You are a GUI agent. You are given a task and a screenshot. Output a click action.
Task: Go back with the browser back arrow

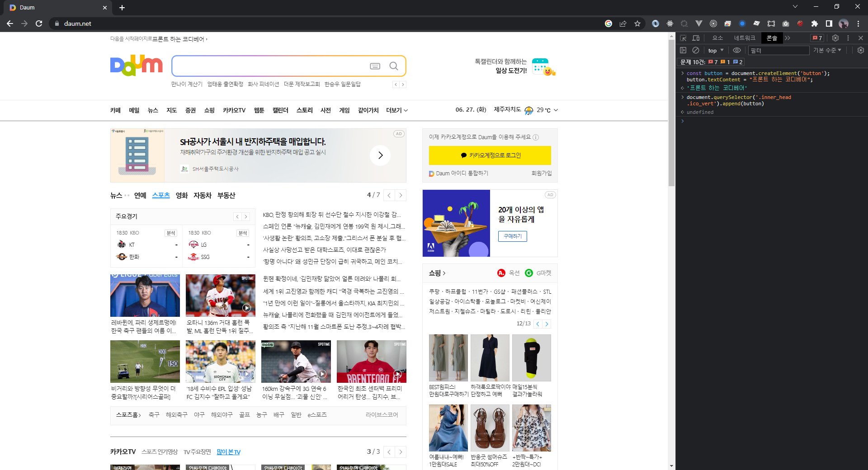[10, 23]
